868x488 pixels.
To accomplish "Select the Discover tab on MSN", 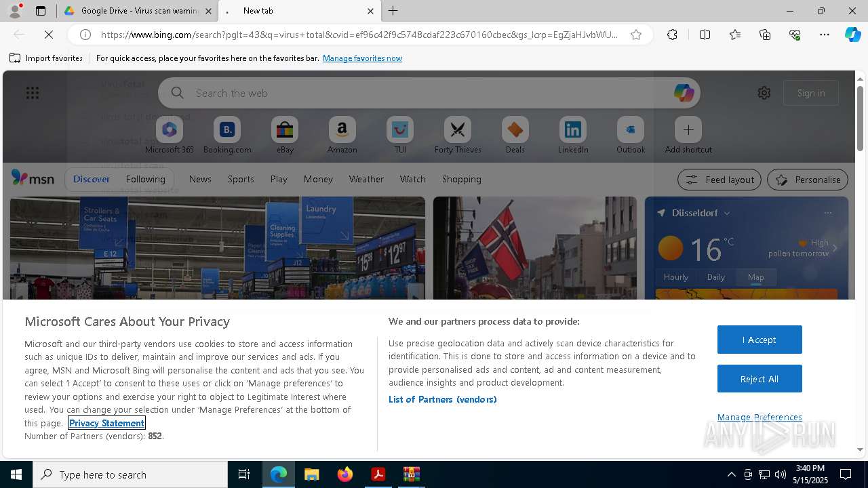I will [x=92, y=179].
